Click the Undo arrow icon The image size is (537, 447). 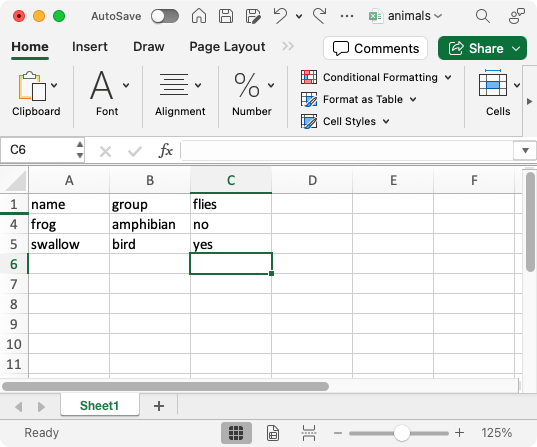click(280, 16)
